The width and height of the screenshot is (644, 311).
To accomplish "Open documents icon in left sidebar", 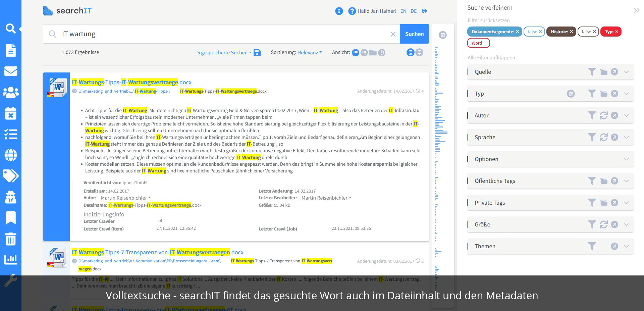I will pyautogui.click(x=10, y=50).
